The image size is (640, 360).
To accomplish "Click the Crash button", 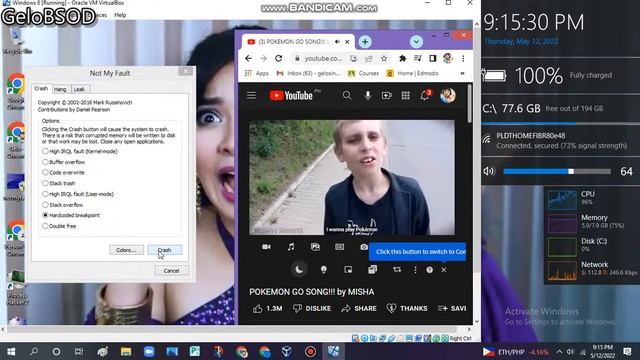I will point(164,250).
